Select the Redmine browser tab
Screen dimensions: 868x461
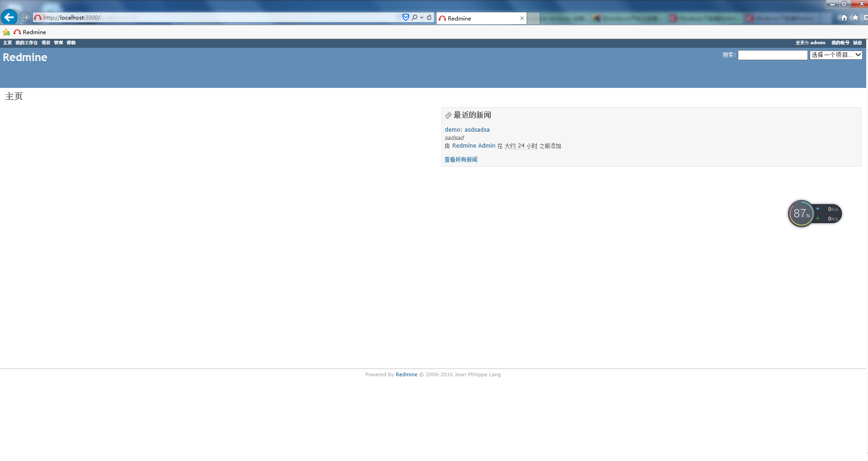pyautogui.click(x=481, y=18)
